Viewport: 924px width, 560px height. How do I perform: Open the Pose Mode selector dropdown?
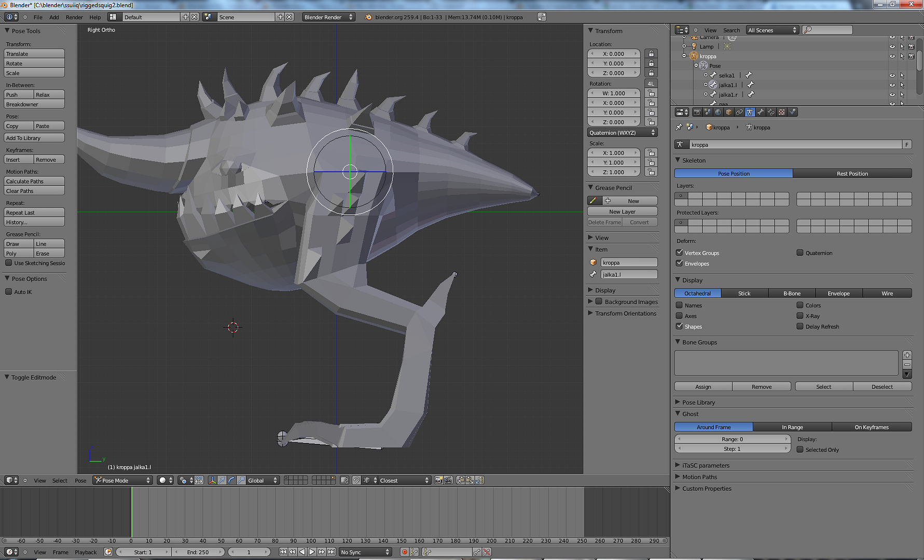pyautogui.click(x=122, y=480)
